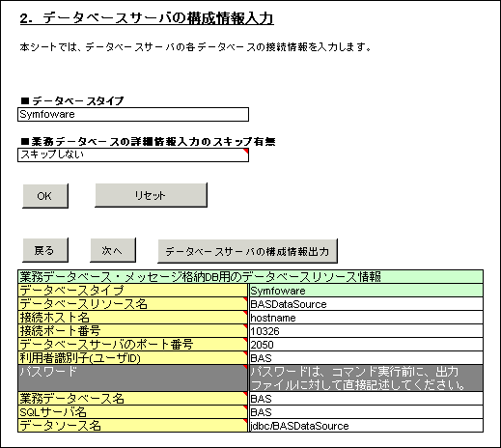Click the リセット button
This screenshot has height=448, width=501.
pyautogui.click(x=151, y=195)
